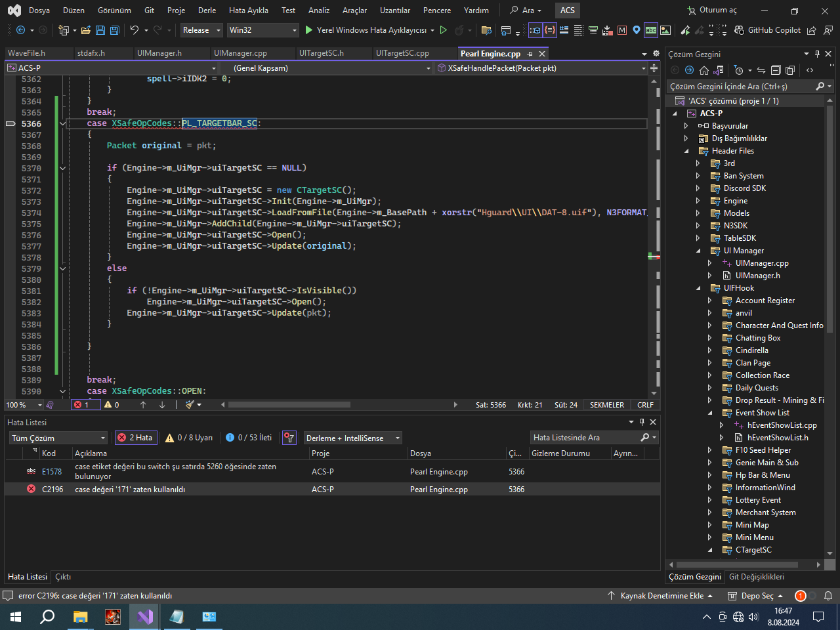The width and height of the screenshot is (840, 630).
Task: Switch to the UIManager.cpp tab
Action: click(240, 53)
